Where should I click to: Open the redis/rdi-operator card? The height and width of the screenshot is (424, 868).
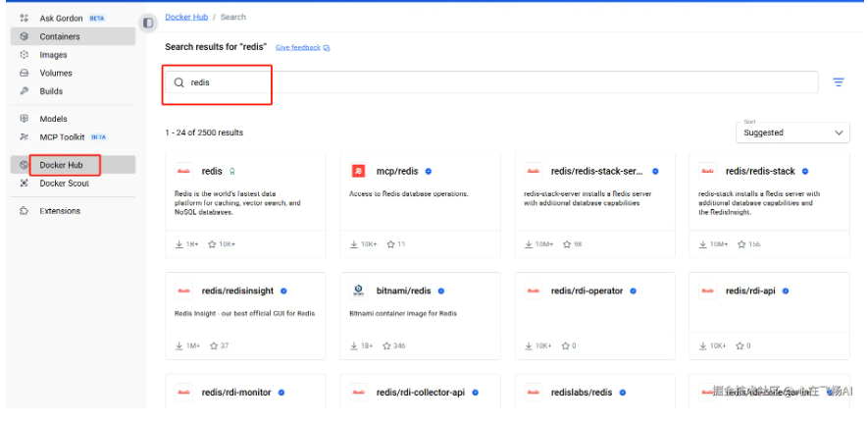tap(595, 316)
